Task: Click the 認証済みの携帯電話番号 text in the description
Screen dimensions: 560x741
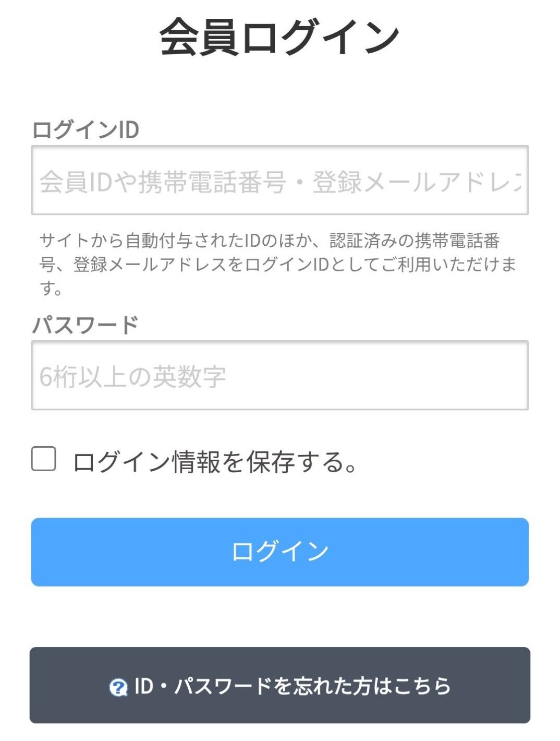Action: [x=415, y=241]
